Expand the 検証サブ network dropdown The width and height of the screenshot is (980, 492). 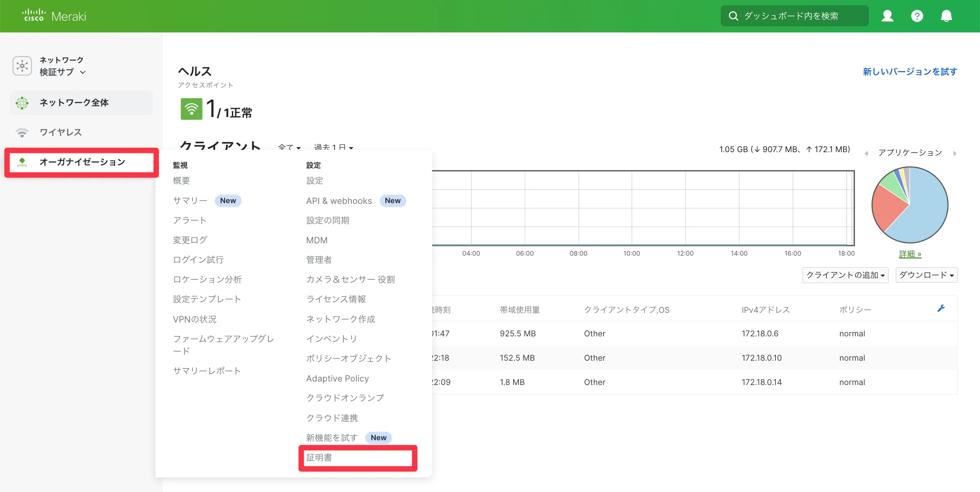pos(63,72)
